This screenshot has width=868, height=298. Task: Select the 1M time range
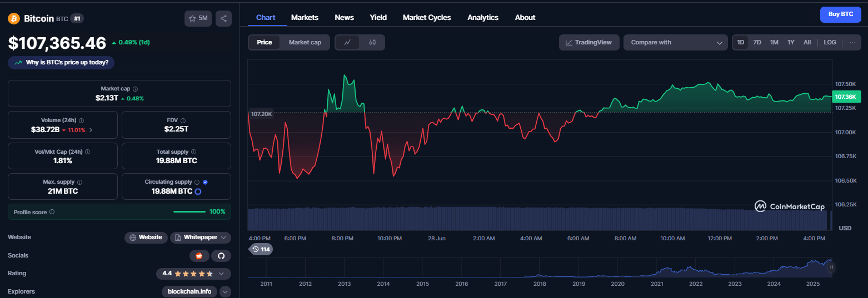coord(774,42)
